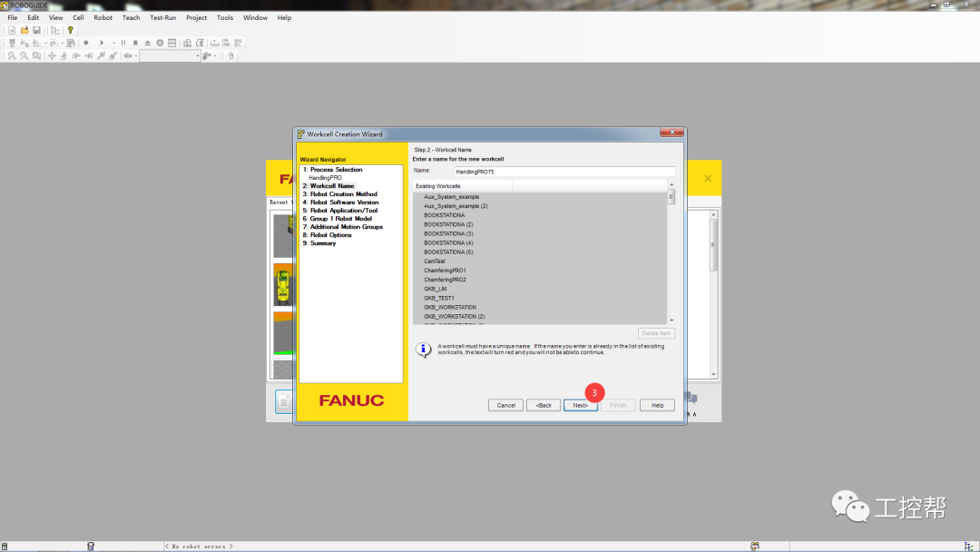The height and width of the screenshot is (552, 980).
Task: Click the ON LINE toolbar icon
Action: coord(226,44)
